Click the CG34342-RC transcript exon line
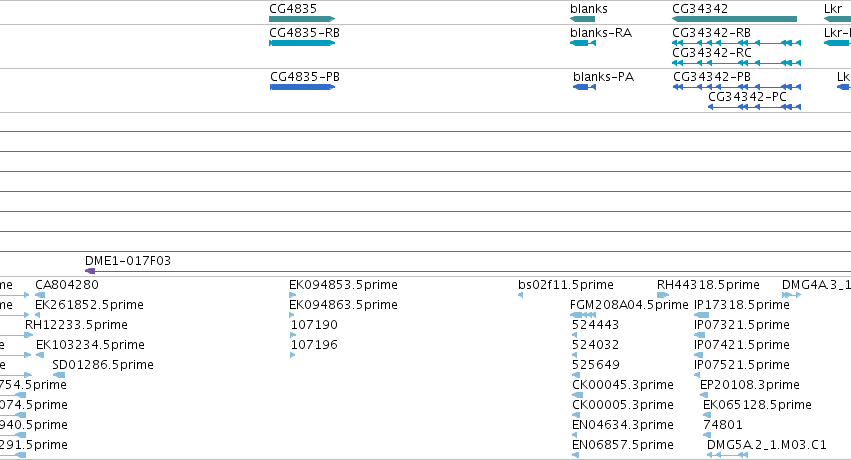 [x=736, y=63]
